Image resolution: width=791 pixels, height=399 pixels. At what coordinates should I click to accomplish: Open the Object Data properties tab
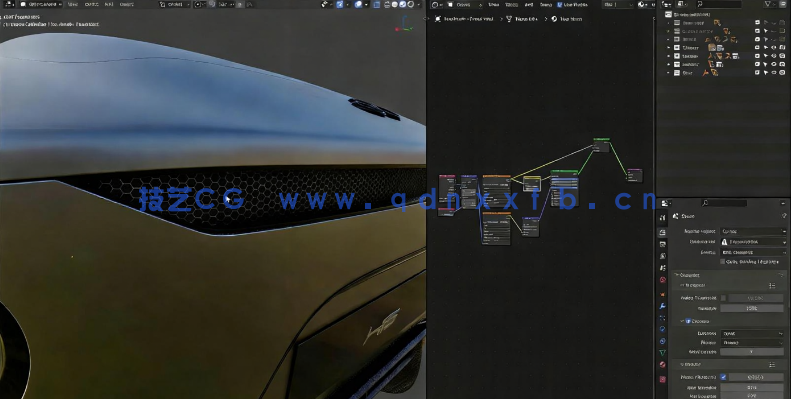coord(662,353)
